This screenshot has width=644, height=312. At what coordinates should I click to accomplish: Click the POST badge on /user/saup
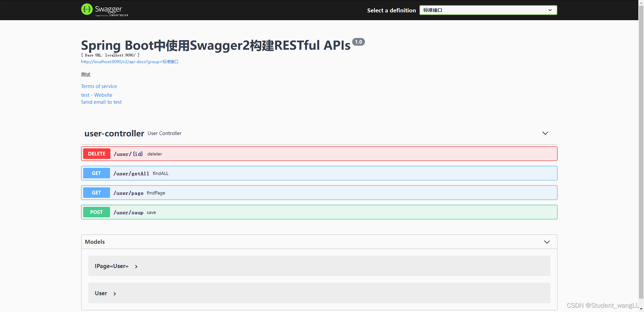[96, 212]
